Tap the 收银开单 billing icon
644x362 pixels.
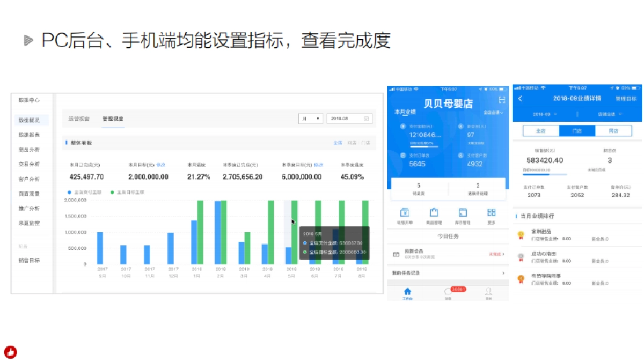(x=404, y=213)
